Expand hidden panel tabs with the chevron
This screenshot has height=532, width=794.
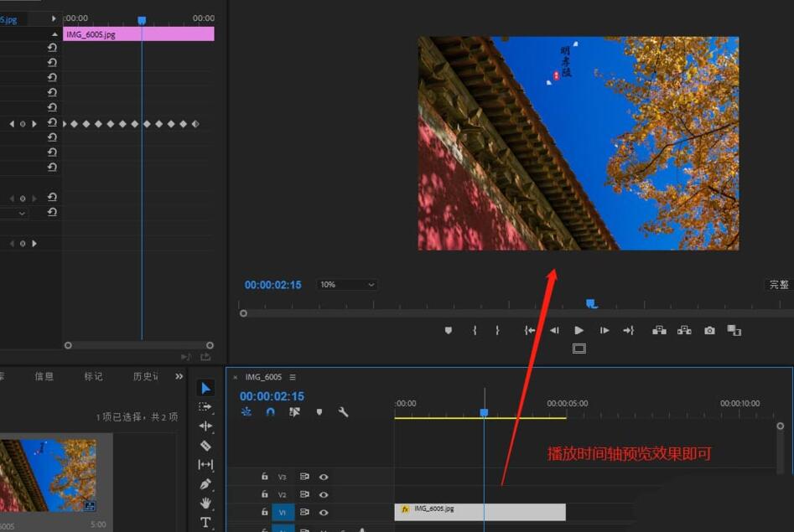pos(179,376)
